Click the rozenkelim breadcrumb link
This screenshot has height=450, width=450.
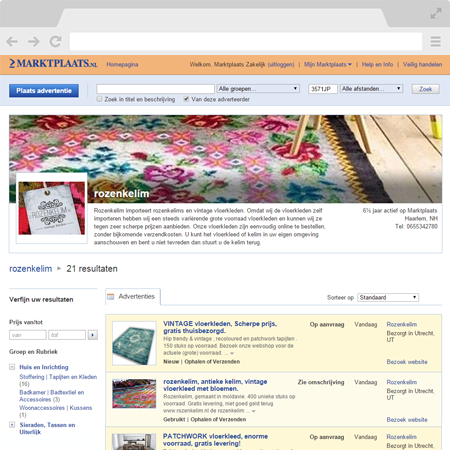[31, 269]
